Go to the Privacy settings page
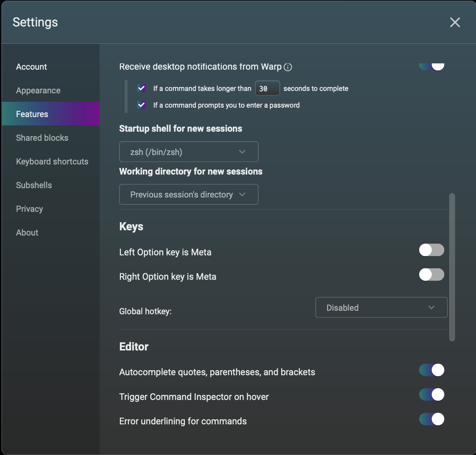The image size is (476, 455). 29,209
